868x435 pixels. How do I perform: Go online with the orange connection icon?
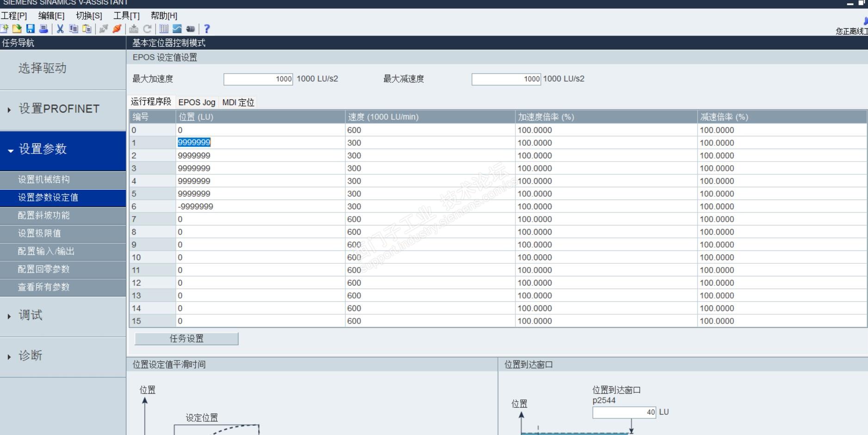[x=117, y=29]
